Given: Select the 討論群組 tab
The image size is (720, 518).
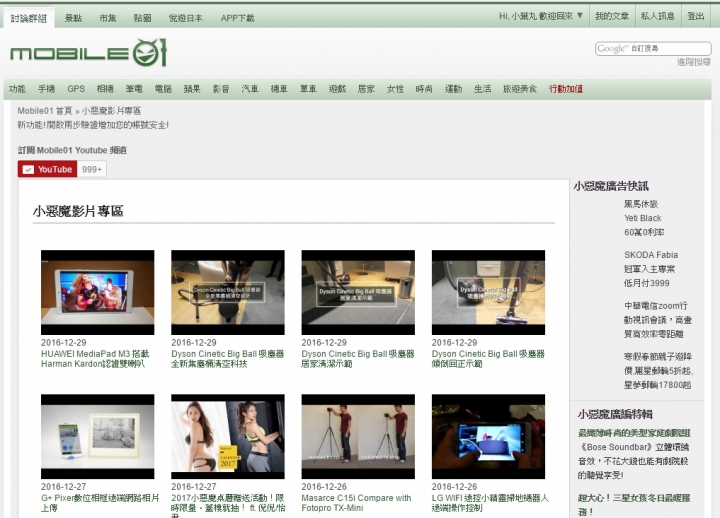Looking at the screenshot, I should point(29,18).
